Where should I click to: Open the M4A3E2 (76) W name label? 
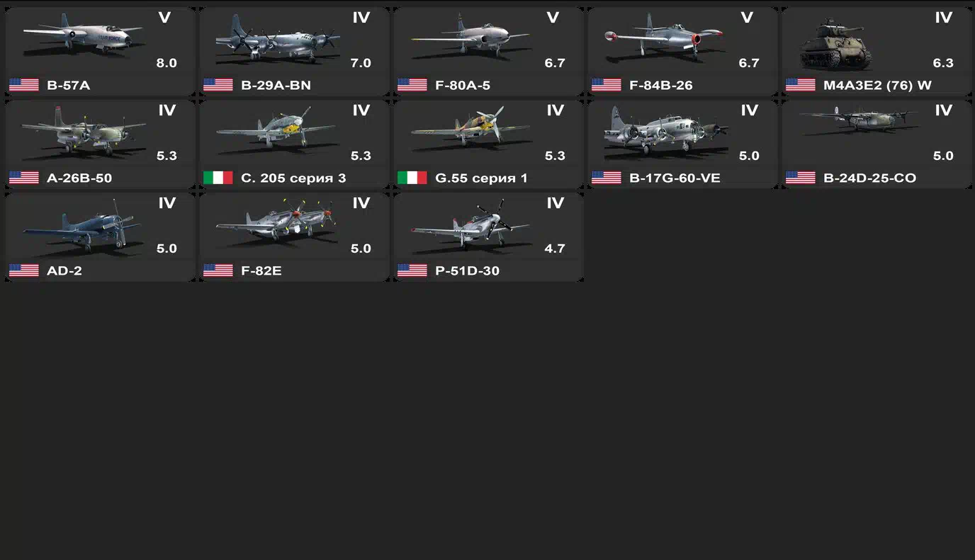tap(877, 85)
